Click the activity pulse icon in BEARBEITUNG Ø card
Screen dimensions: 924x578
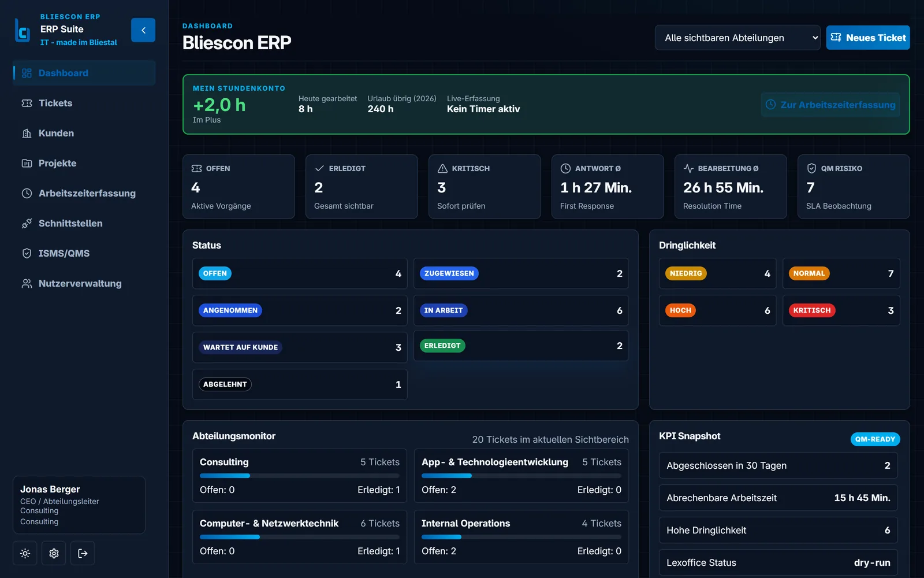coord(688,168)
